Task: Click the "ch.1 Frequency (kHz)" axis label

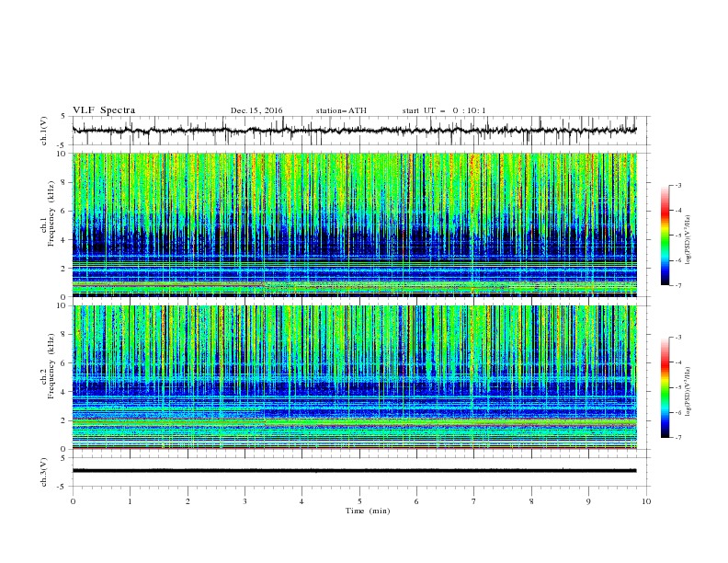Action: pyautogui.click(x=48, y=213)
